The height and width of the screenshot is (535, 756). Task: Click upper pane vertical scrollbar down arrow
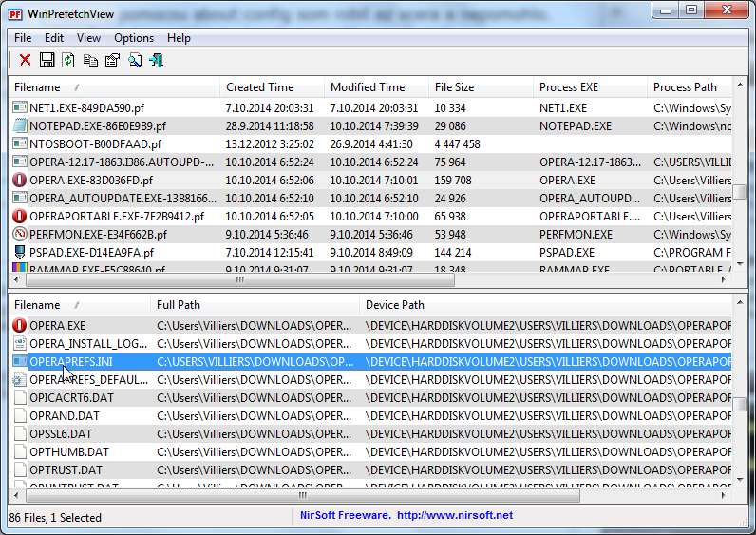point(740,263)
